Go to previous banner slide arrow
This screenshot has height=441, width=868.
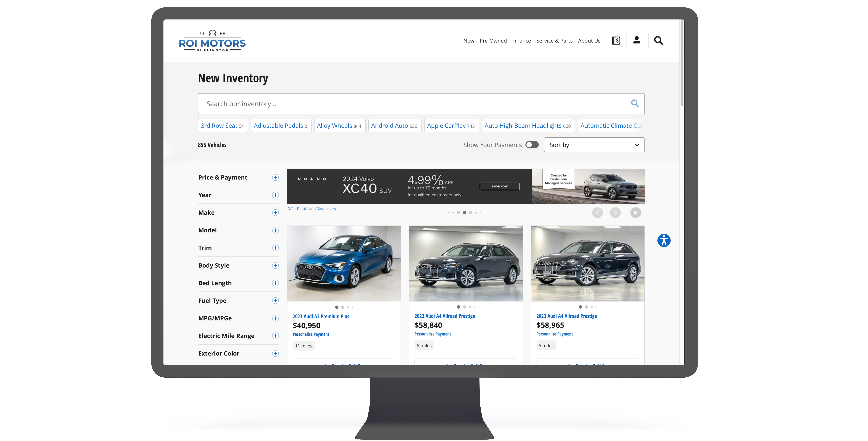[x=597, y=213]
